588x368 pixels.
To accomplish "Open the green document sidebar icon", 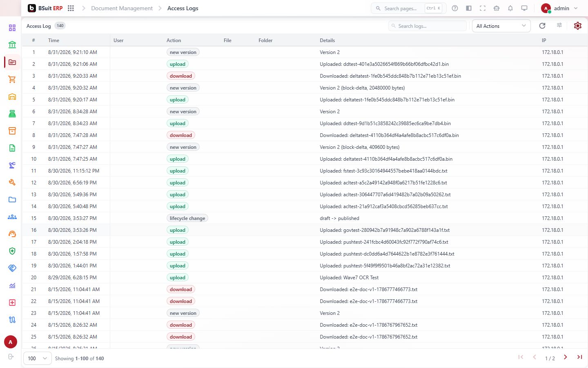I will tap(12, 148).
